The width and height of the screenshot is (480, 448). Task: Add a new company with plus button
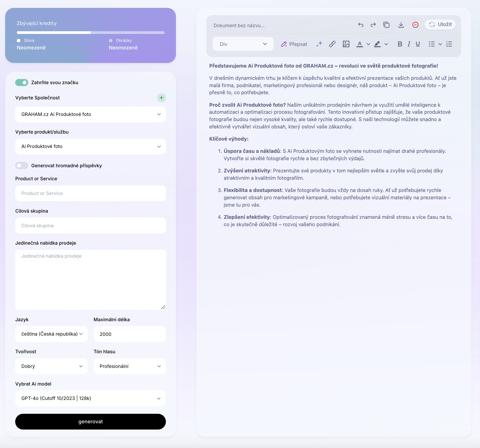click(x=162, y=98)
